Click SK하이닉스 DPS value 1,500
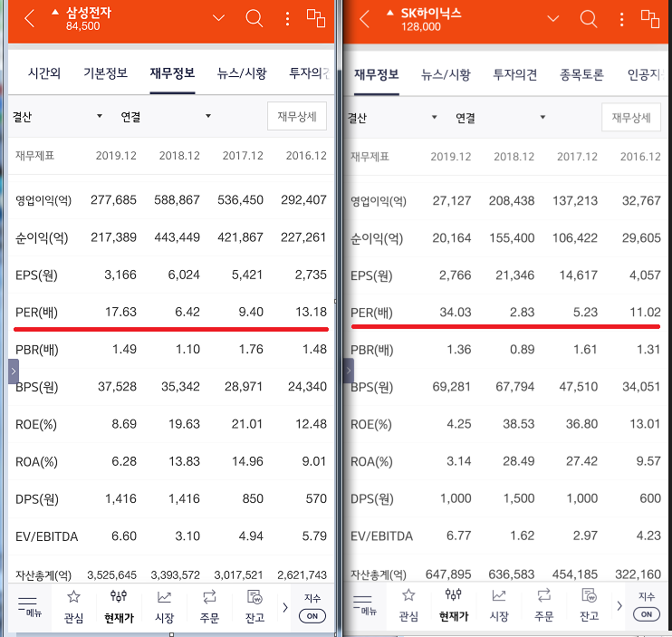The image size is (672, 637). [519, 498]
